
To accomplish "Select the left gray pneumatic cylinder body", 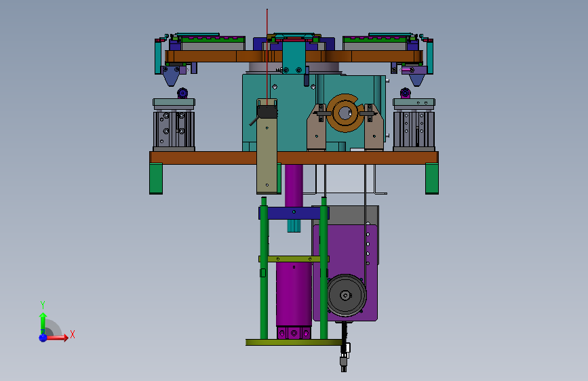I will (x=174, y=129).
